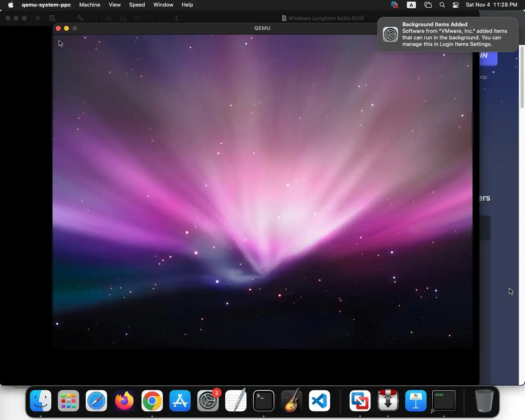
Task: Open Finder from the Dock
Action: pos(41,401)
